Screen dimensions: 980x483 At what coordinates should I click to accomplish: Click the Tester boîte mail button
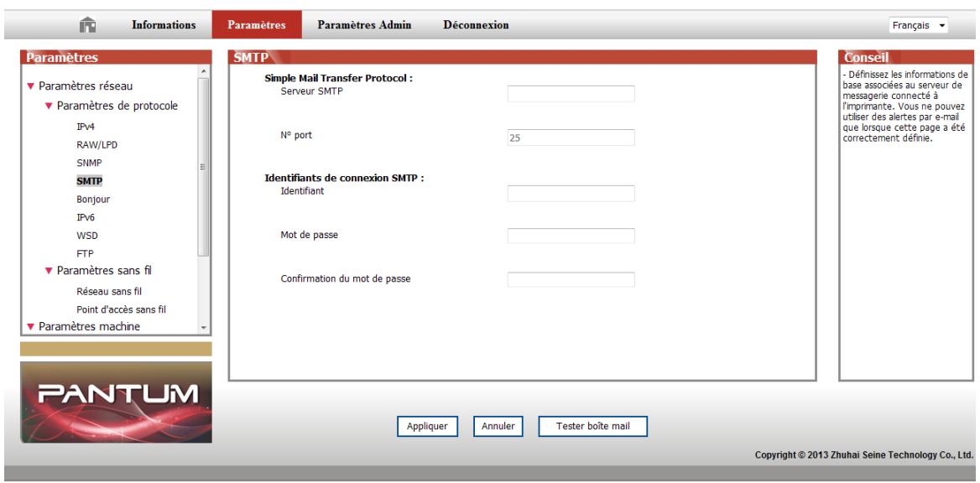tap(593, 426)
